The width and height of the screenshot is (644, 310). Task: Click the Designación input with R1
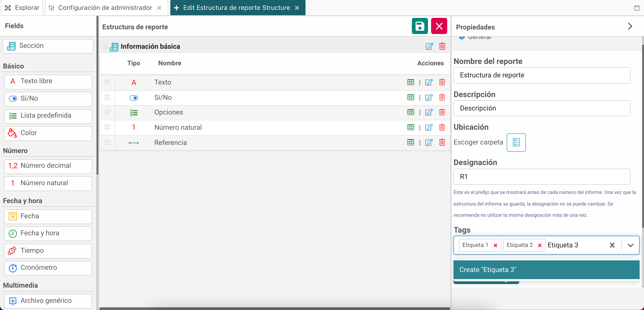542,177
